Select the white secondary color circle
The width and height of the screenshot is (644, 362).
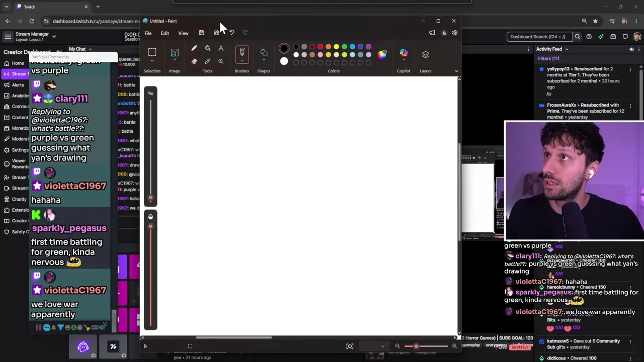click(x=284, y=61)
